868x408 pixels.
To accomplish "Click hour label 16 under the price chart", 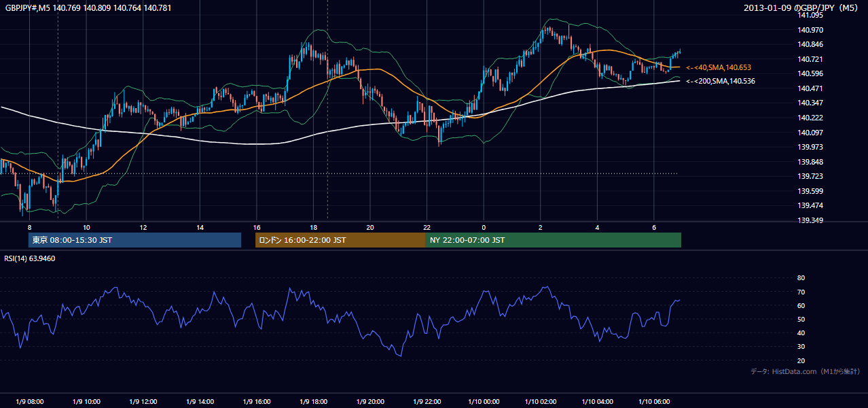I will [x=257, y=227].
